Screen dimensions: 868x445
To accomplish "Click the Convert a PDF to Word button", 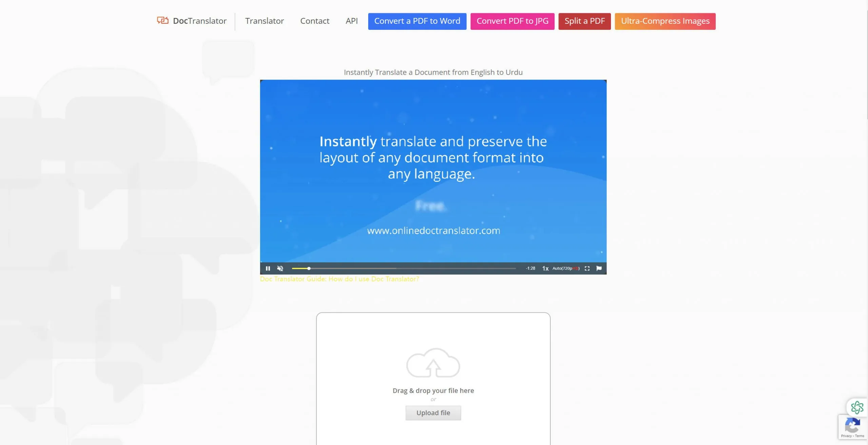I will [417, 21].
